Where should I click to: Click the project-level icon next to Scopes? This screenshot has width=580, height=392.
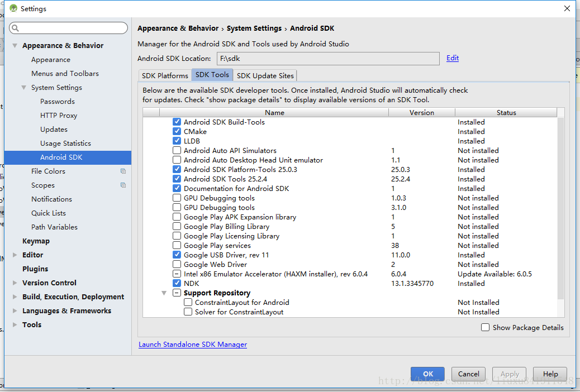point(123,185)
